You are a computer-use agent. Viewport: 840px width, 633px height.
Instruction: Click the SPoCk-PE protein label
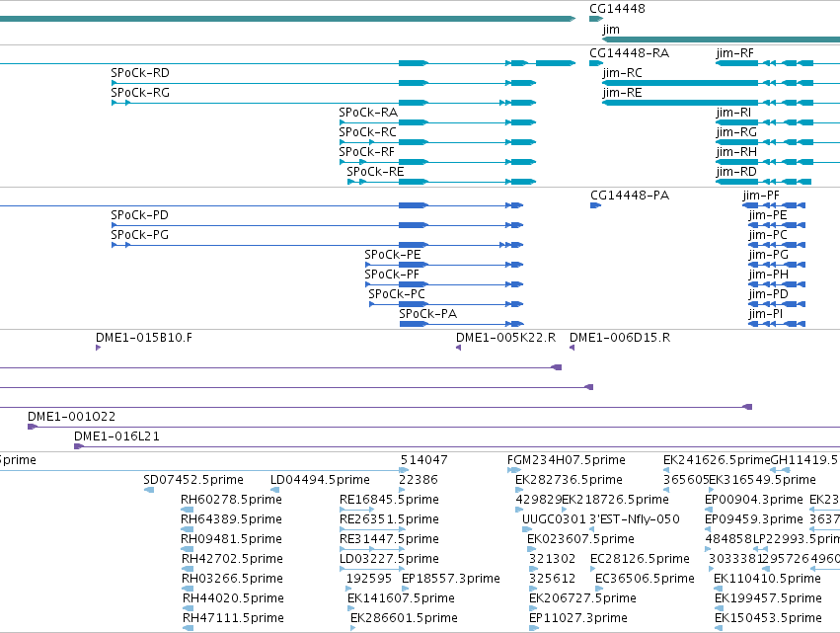[x=393, y=255]
